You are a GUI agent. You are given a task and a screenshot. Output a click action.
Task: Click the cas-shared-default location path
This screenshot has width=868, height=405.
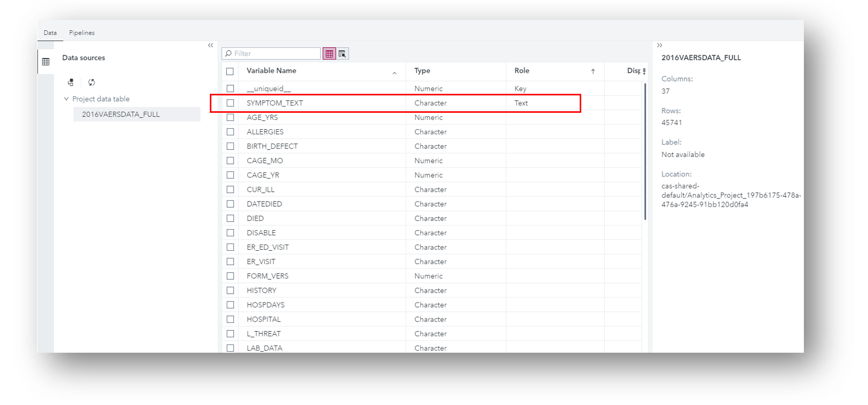pos(731,195)
